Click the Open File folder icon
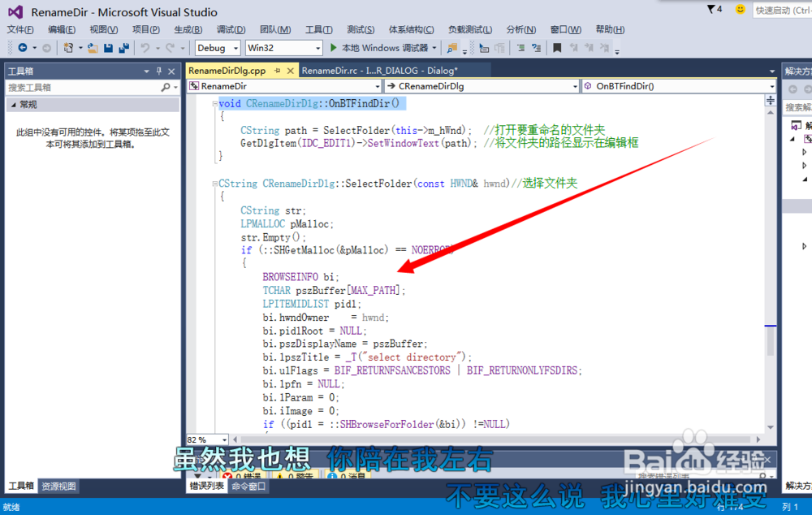Image resolution: width=812 pixels, height=515 pixels. click(x=93, y=48)
